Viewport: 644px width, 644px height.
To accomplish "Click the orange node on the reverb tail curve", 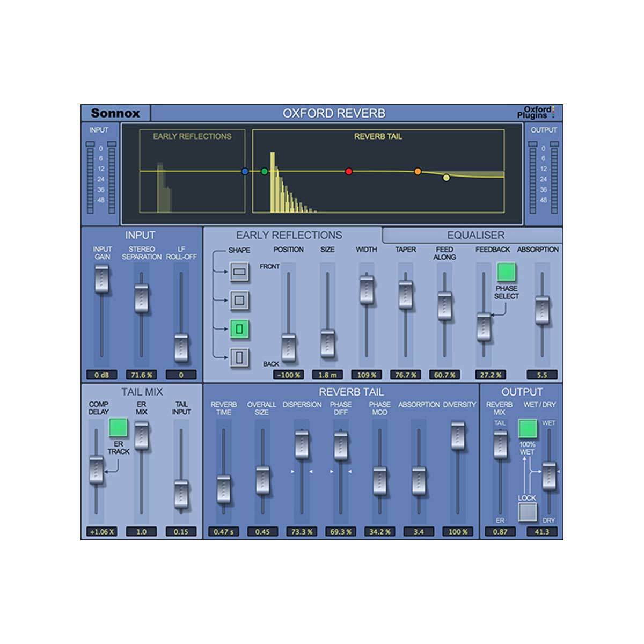I will (417, 171).
